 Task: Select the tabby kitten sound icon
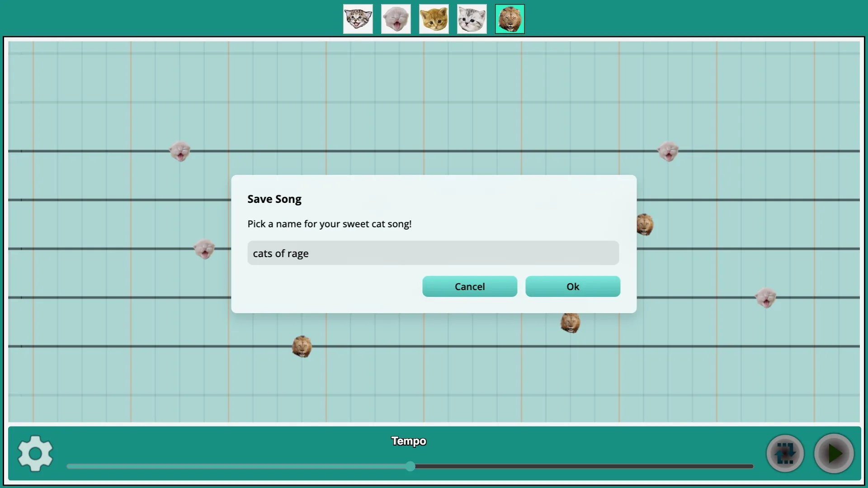[x=358, y=19]
